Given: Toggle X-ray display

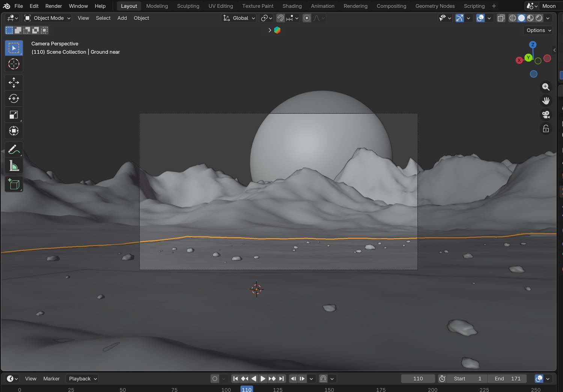Looking at the screenshot, I should click(501, 18).
